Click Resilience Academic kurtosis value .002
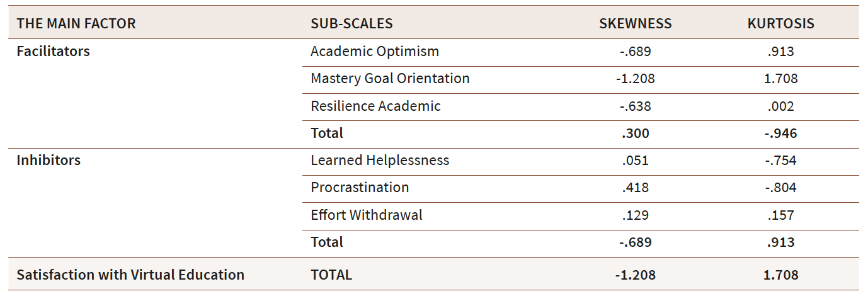The image size is (868, 296). point(780,106)
